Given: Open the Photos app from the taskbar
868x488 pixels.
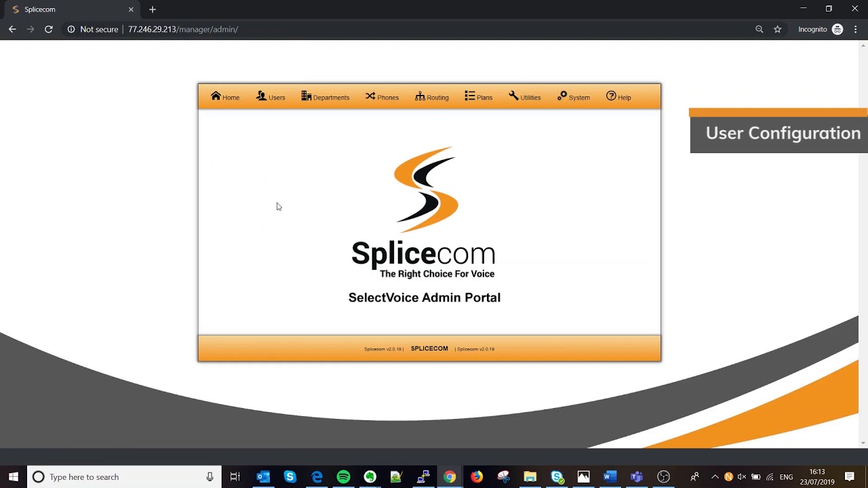Looking at the screenshot, I should pyautogui.click(x=583, y=476).
